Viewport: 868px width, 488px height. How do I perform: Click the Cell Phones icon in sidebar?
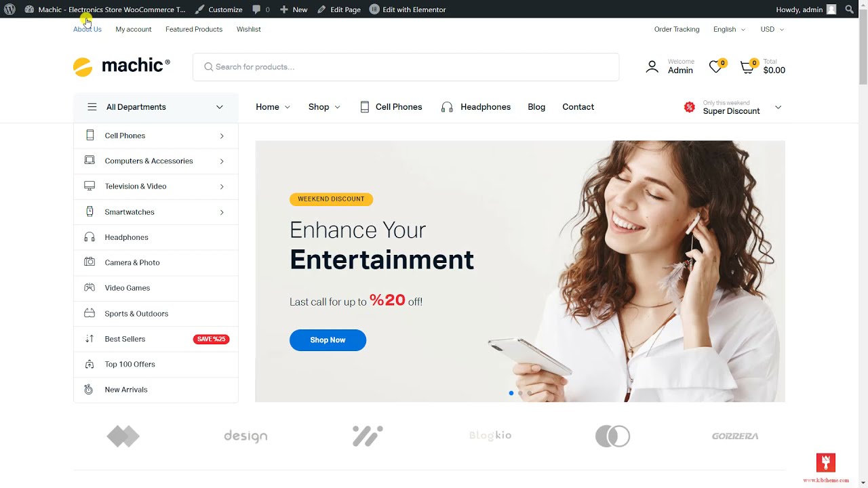90,136
